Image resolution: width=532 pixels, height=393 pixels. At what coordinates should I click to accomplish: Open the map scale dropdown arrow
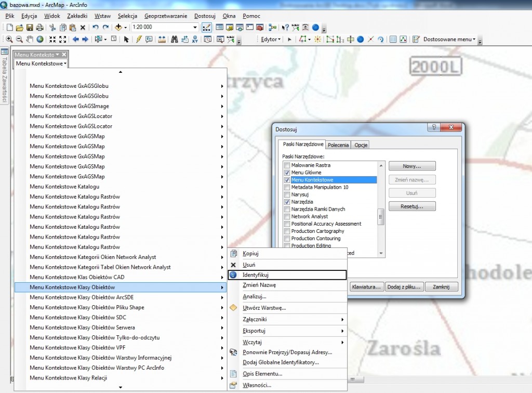(x=195, y=28)
